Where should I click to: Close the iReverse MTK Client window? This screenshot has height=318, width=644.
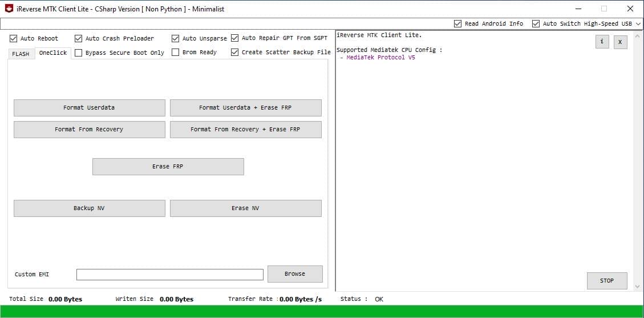pos(630,9)
